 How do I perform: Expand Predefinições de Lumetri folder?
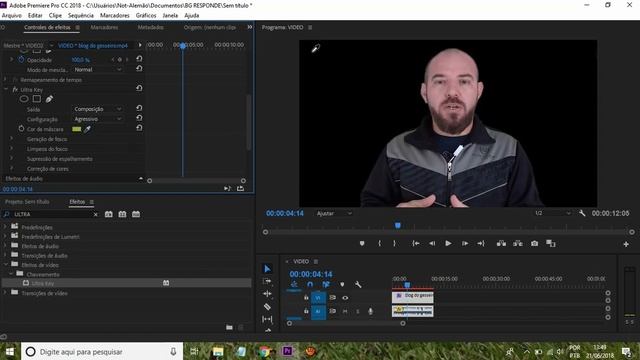[x=5, y=236]
